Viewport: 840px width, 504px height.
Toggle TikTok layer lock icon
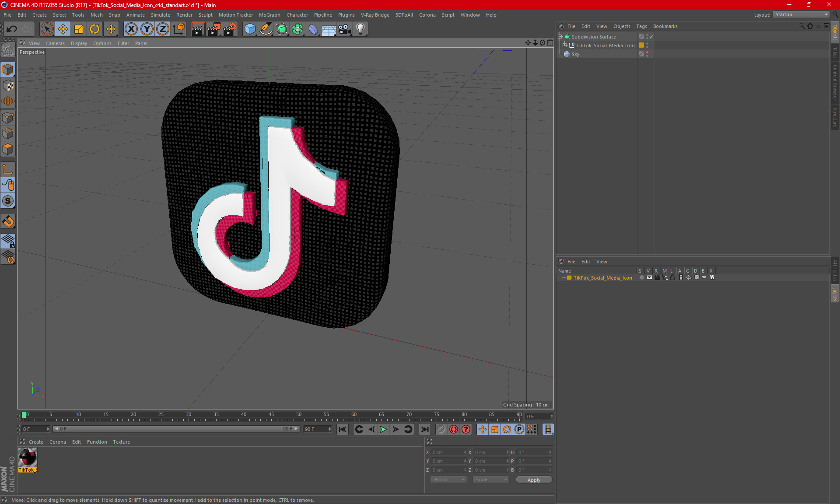pyautogui.click(x=672, y=277)
